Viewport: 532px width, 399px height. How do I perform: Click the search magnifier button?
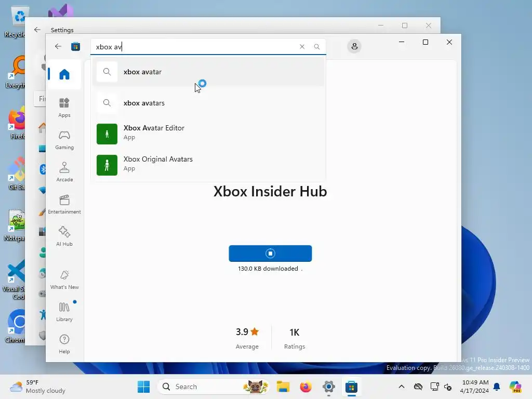pos(316,46)
